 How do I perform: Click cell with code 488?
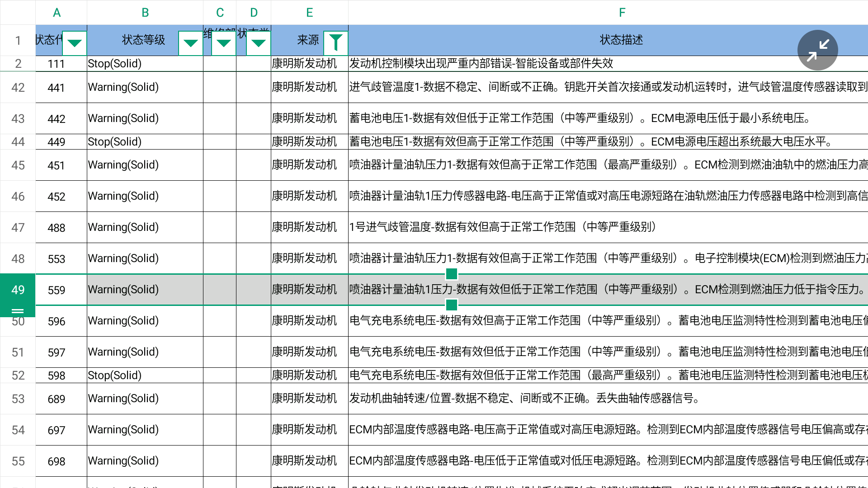[x=61, y=227]
